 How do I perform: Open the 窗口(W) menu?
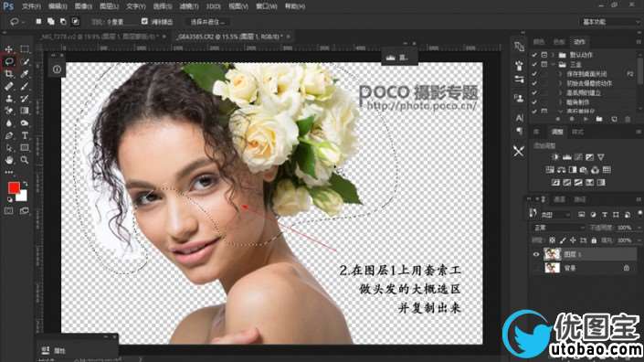267,6
